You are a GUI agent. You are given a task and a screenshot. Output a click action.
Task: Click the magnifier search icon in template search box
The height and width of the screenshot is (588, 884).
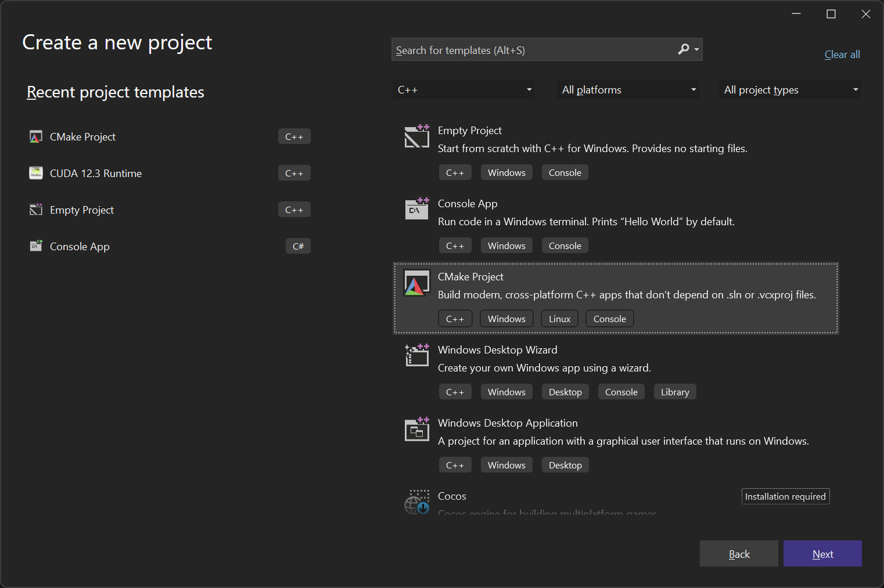(684, 49)
